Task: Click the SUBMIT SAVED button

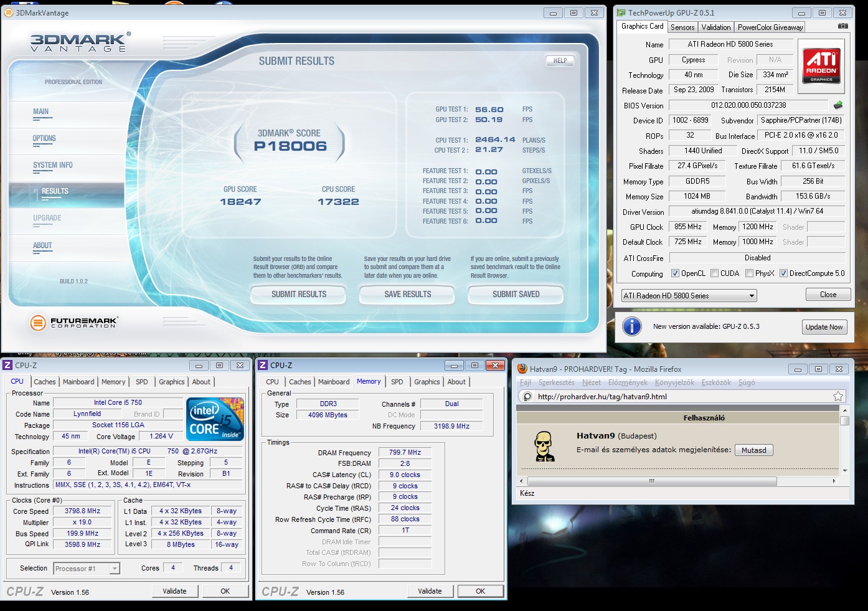Action: pos(516,295)
